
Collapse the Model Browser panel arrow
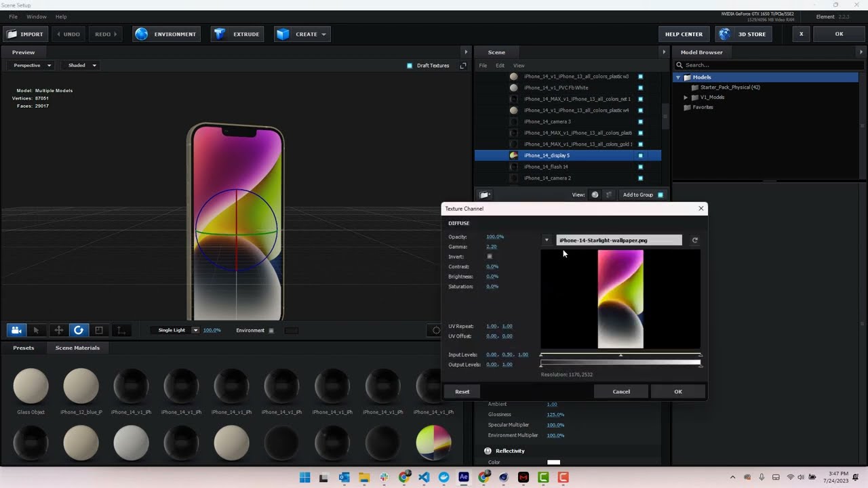(x=861, y=52)
